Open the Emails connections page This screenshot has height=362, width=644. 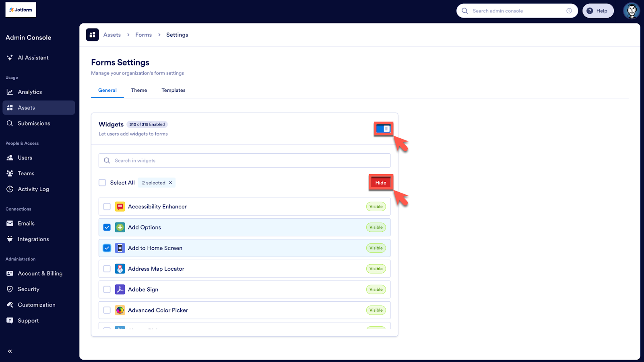[26, 223]
